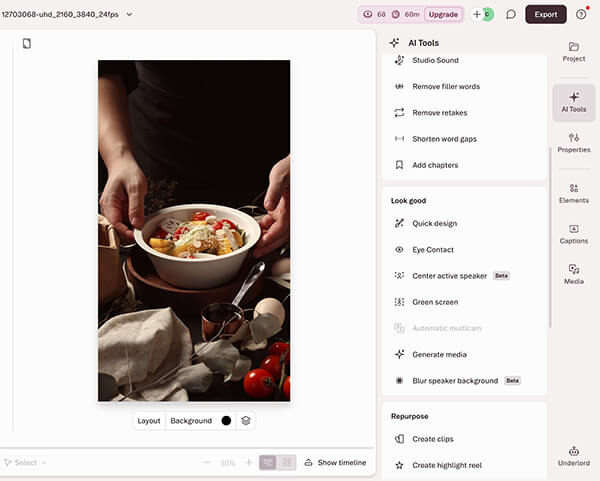
Task: Select the video frame on canvas
Action: (x=194, y=231)
